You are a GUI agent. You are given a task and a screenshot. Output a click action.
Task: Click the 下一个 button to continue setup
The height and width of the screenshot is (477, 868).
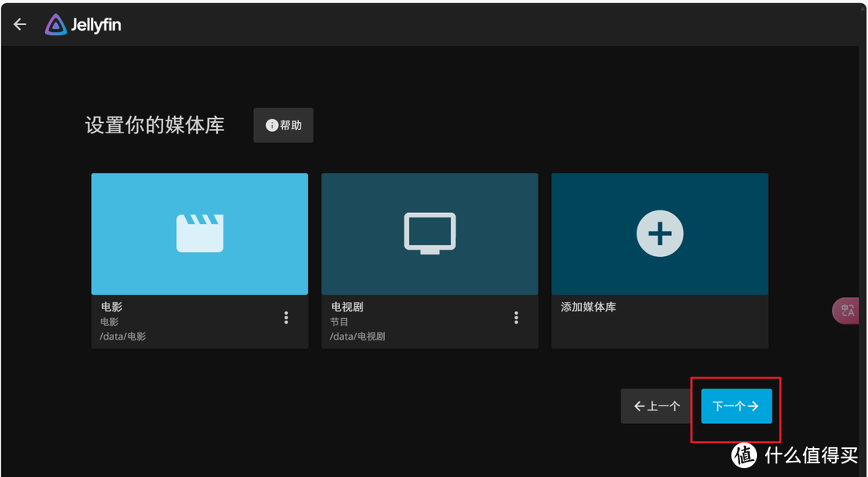point(735,406)
